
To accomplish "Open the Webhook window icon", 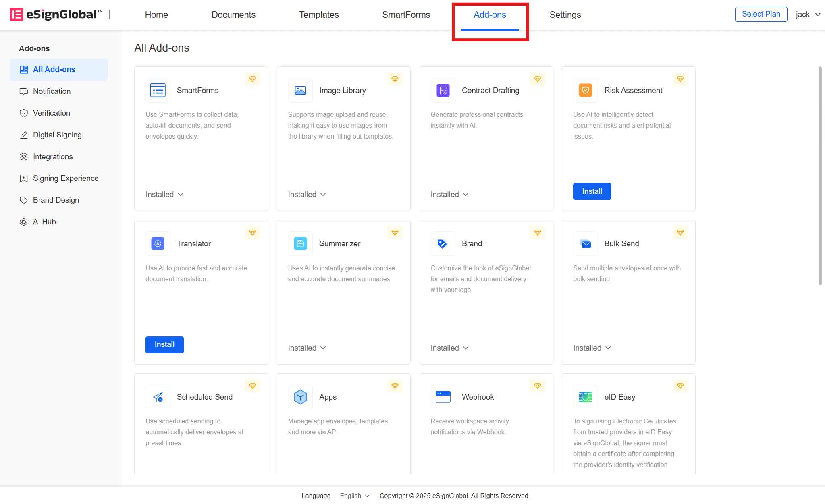I will (x=443, y=397).
